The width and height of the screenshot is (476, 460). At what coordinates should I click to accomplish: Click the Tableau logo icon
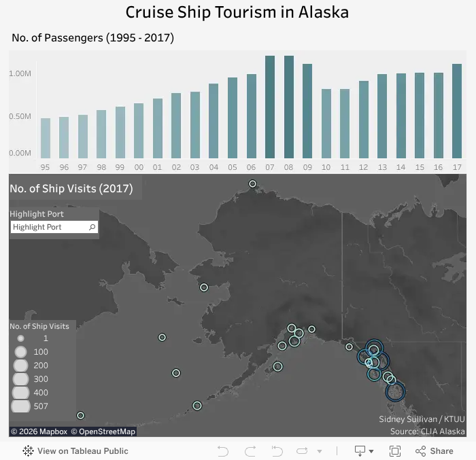tap(29, 451)
